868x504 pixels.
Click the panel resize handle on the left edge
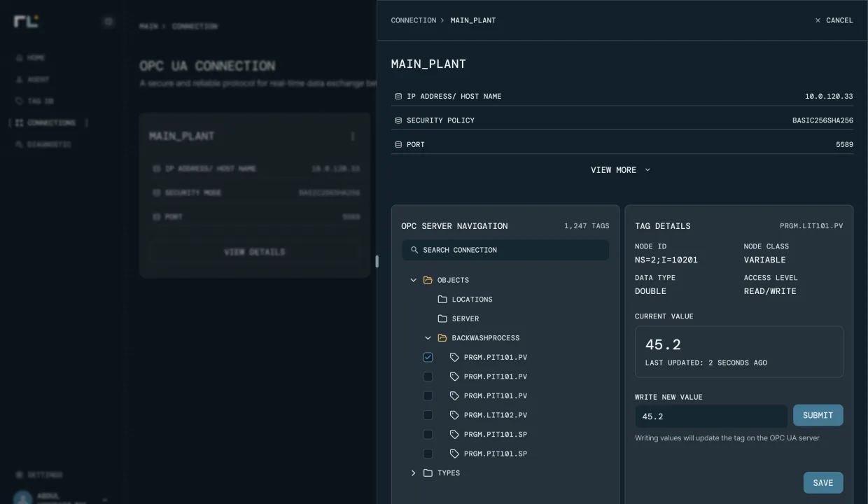point(377,261)
